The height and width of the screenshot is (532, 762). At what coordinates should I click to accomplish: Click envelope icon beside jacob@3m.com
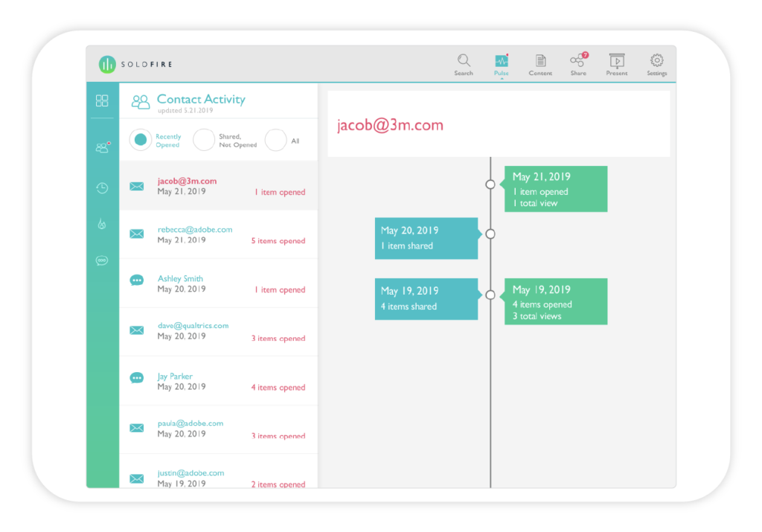tap(137, 187)
